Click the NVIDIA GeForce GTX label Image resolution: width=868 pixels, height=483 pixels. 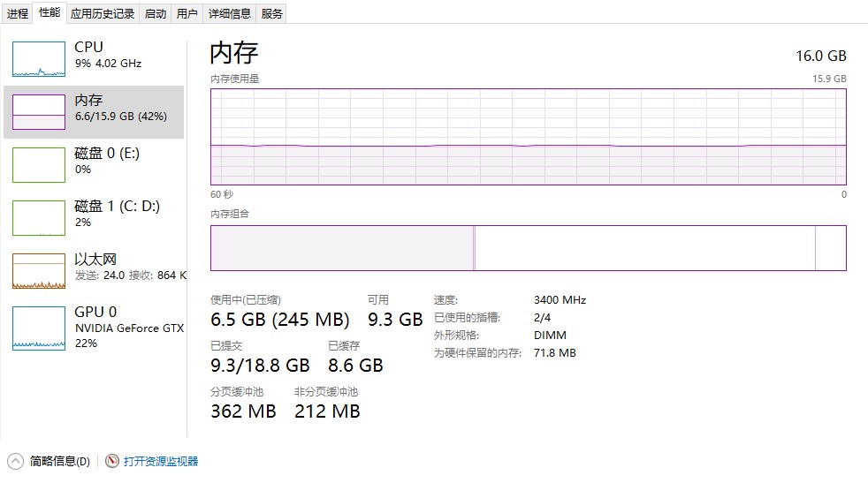point(129,328)
